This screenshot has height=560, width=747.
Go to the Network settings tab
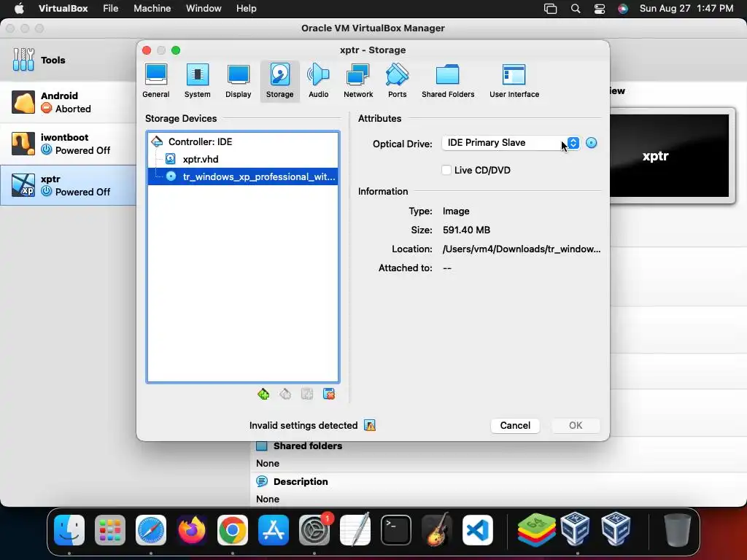(x=358, y=81)
